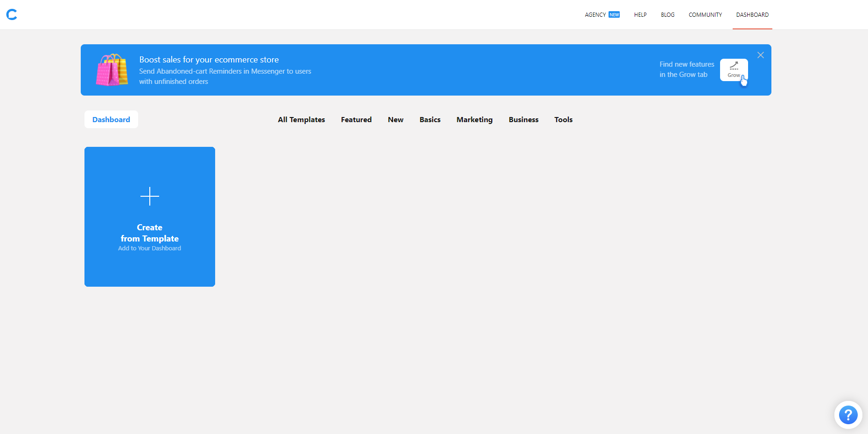Image resolution: width=868 pixels, height=434 pixels.
Task: Click the Create from Template card
Action: [149, 217]
